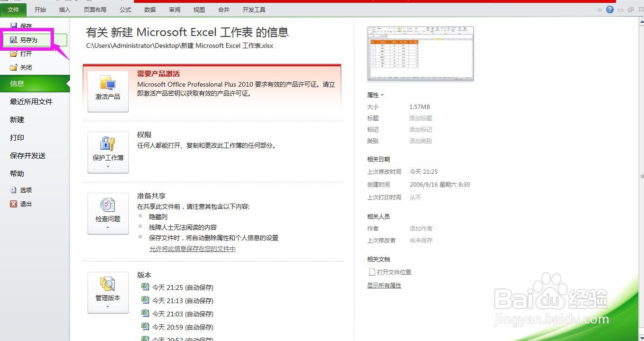Click the 允许将此信息保存在您的文件中 link
This screenshot has width=644, height=341.
tap(193, 249)
